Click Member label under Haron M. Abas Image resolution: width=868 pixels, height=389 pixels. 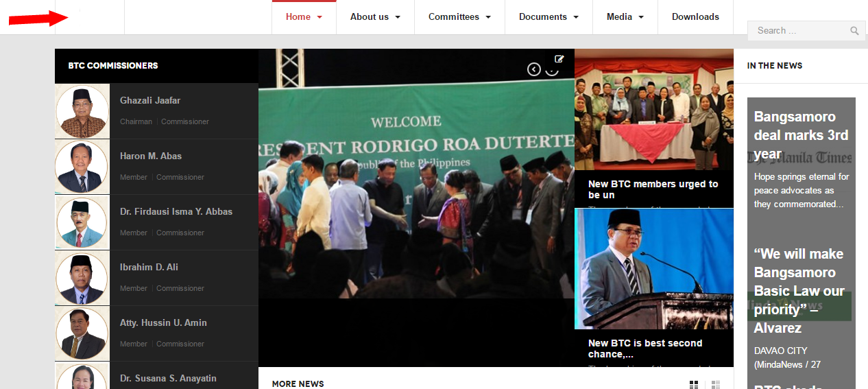pyautogui.click(x=134, y=177)
